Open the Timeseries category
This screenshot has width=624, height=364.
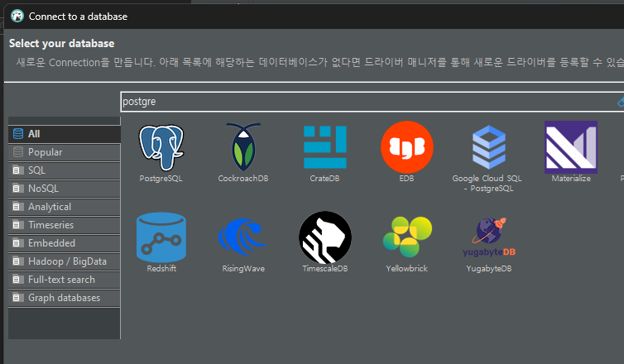tap(64, 225)
